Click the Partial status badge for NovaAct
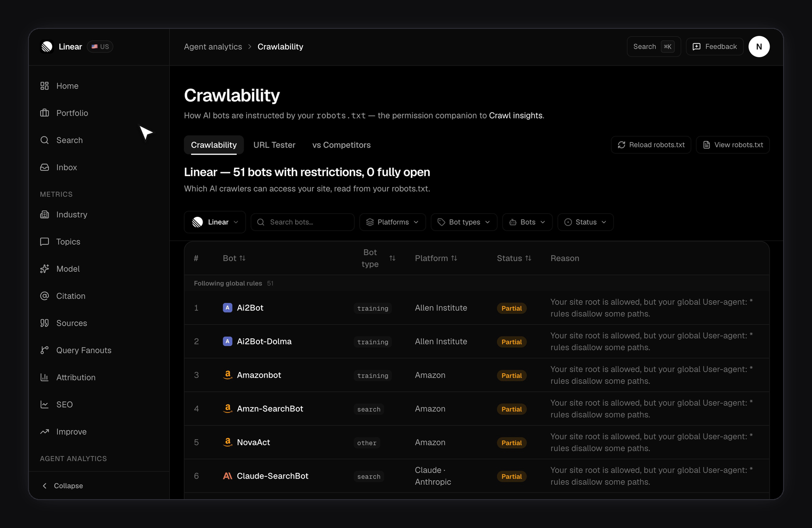 (x=511, y=443)
